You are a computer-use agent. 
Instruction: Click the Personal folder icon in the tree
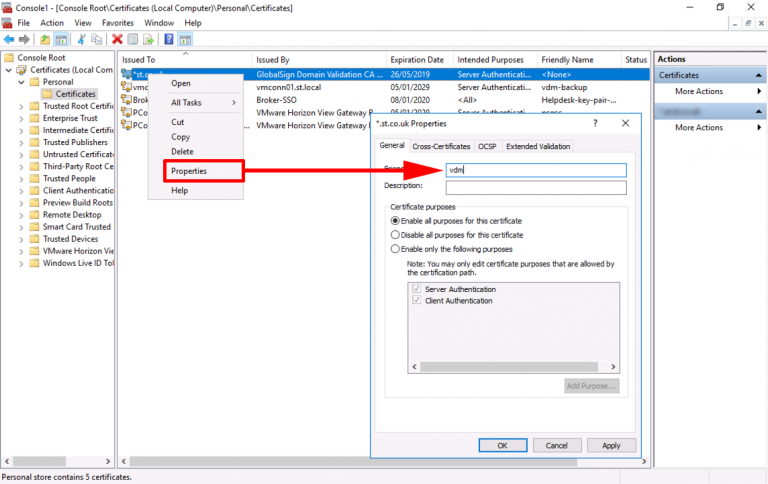[x=35, y=82]
